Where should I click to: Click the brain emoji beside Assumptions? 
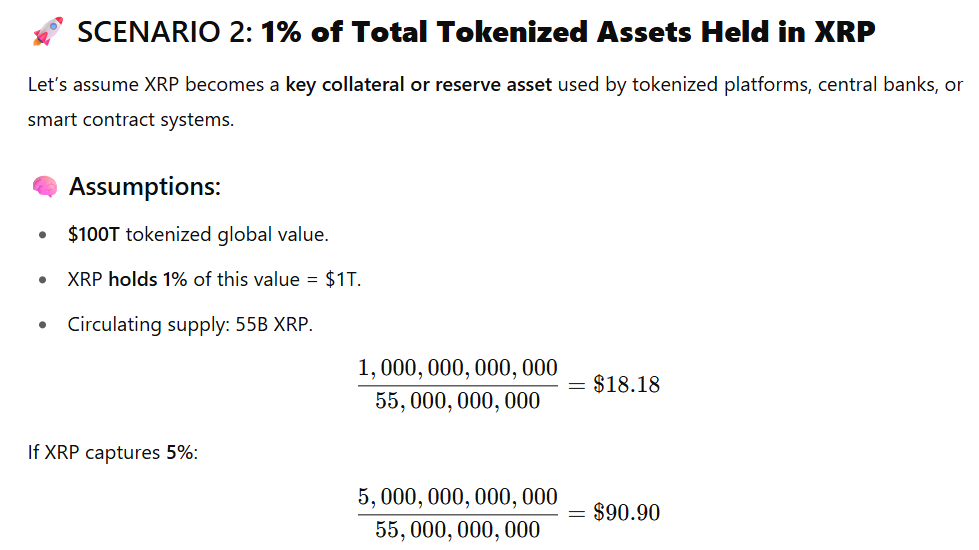[x=45, y=187]
